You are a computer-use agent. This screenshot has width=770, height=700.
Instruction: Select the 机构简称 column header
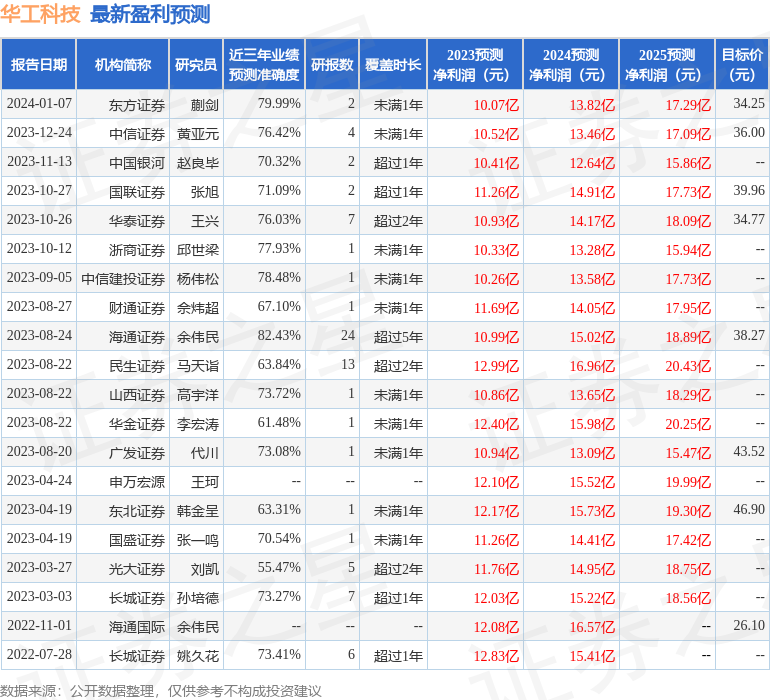coord(123,64)
